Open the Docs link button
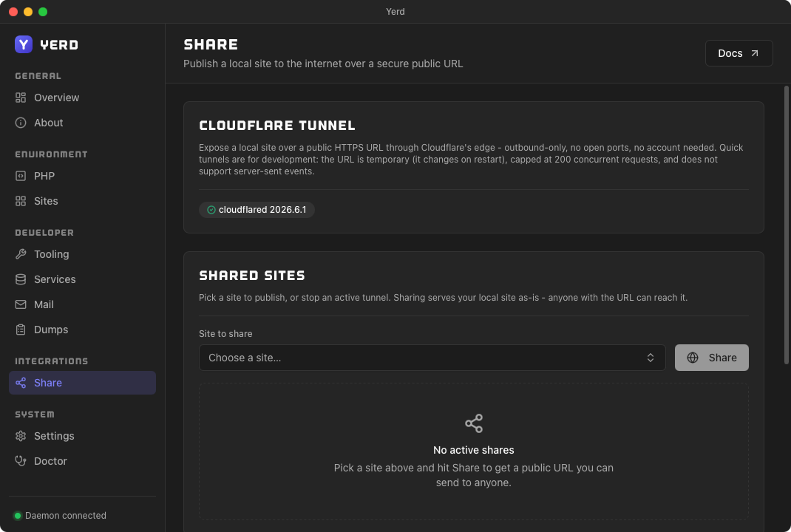 (x=739, y=53)
